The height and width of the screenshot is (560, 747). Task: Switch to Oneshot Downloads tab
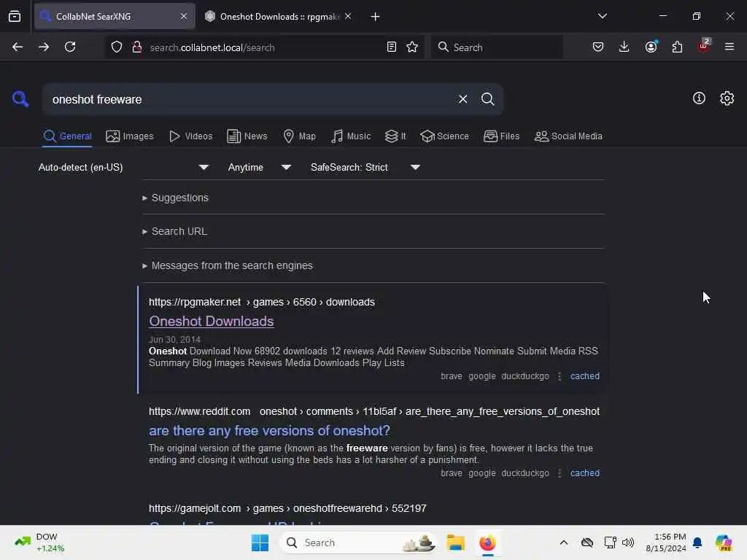click(x=278, y=17)
